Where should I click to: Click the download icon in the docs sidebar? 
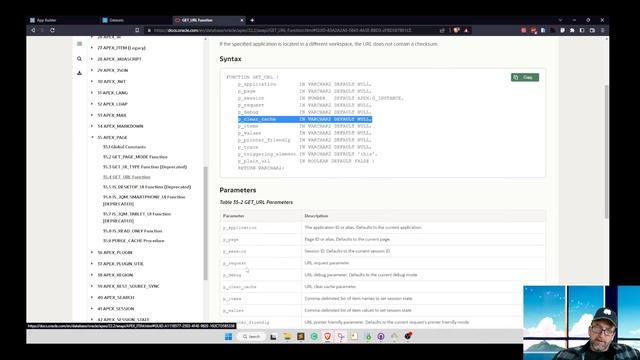pos(79,73)
